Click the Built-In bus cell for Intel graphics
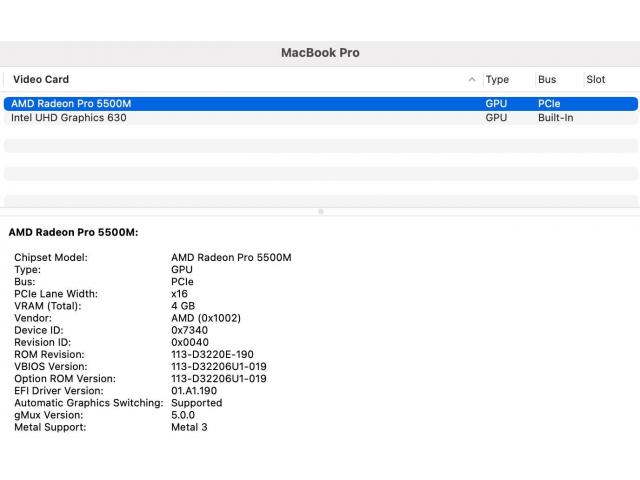 (x=555, y=118)
